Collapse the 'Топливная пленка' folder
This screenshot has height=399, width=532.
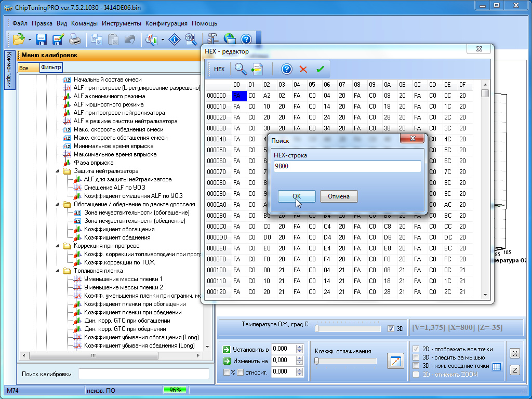(x=57, y=271)
